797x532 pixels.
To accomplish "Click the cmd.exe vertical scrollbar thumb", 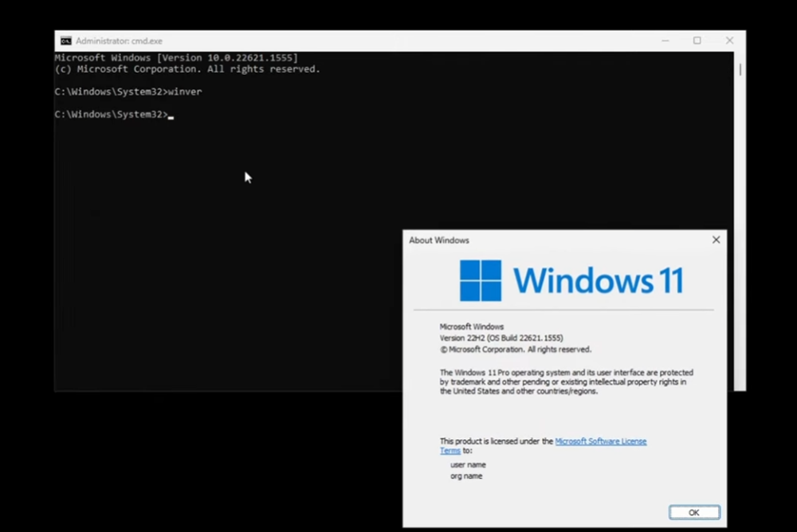I will click(x=740, y=69).
